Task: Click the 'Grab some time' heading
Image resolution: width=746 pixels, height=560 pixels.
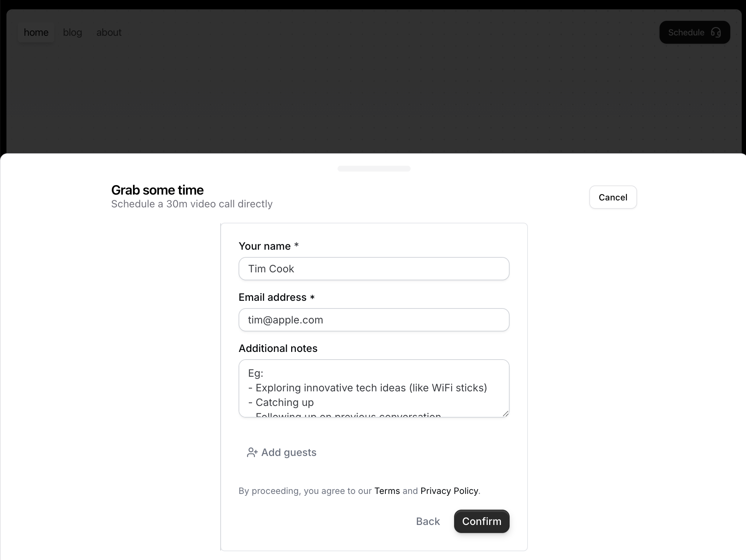Action: point(157,190)
